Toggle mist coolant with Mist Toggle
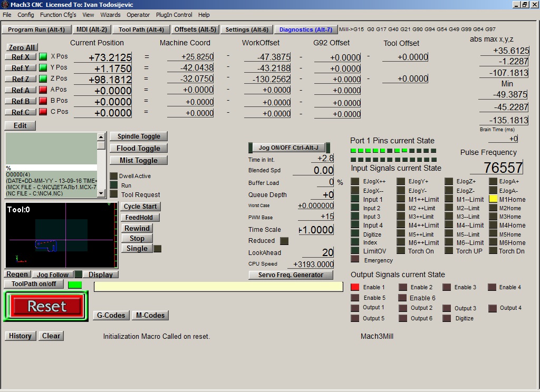The width and height of the screenshot is (540, 392). point(139,160)
